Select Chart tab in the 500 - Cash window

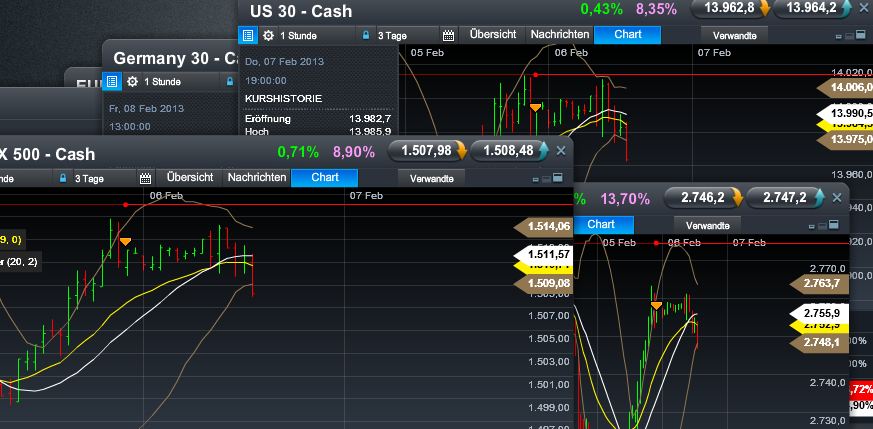325,177
